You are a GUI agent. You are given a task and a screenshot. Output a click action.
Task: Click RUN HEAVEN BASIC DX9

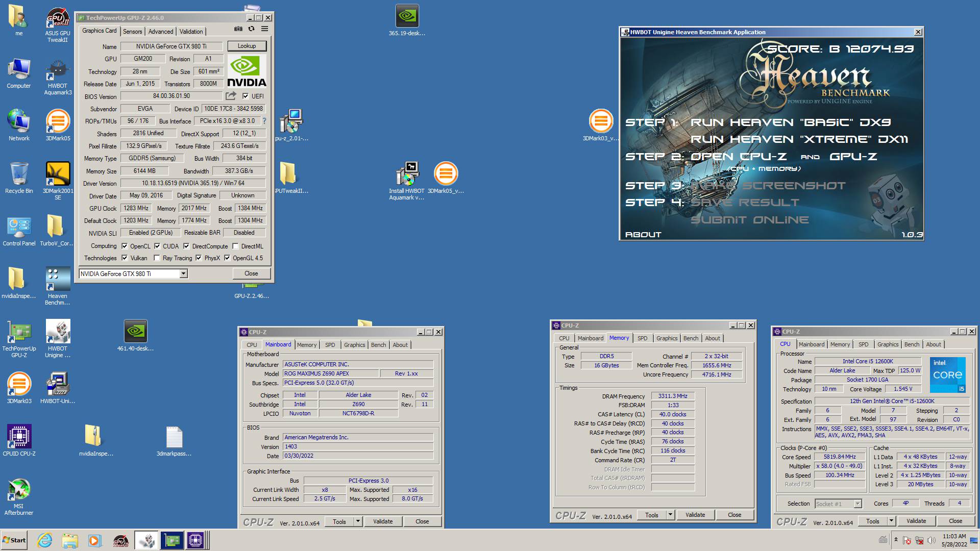coord(791,122)
